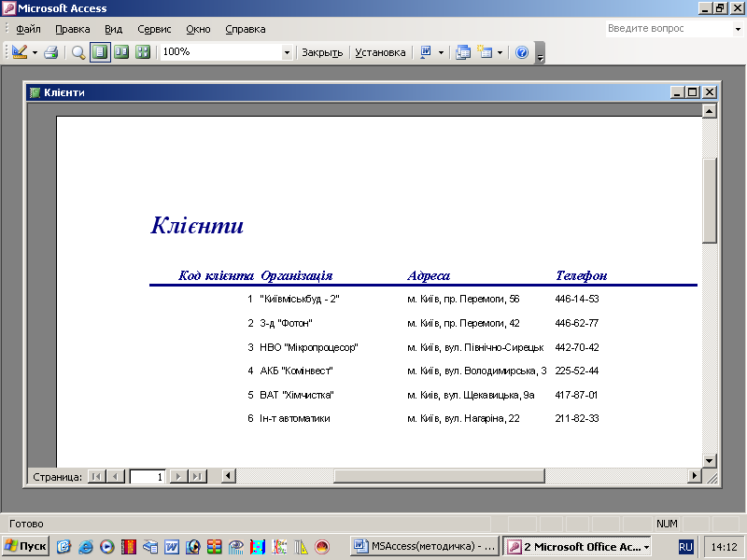Click the 'Введите вопрос' help box
The width and height of the screenshot is (747, 560).
click(x=669, y=29)
